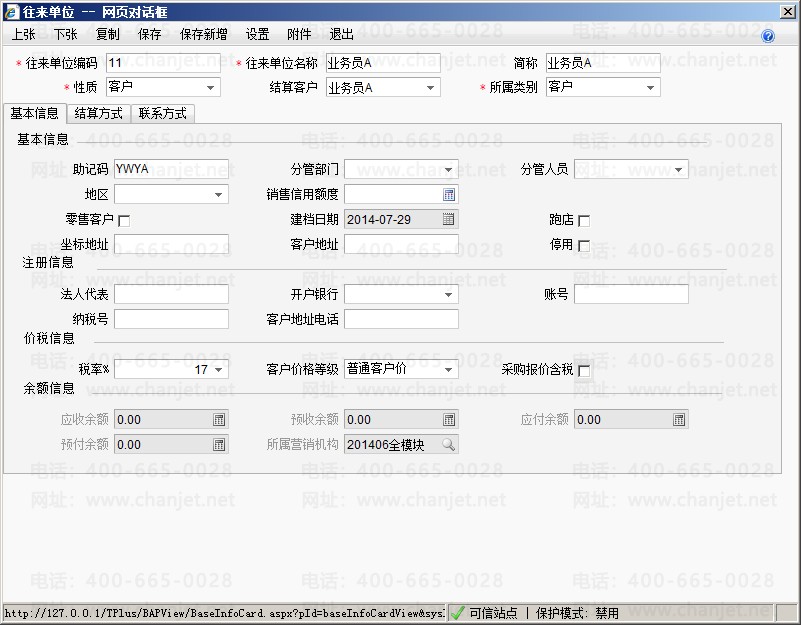Click the 往来单位编码 input field
Viewport: 801px width, 625px height.
[163, 63]
